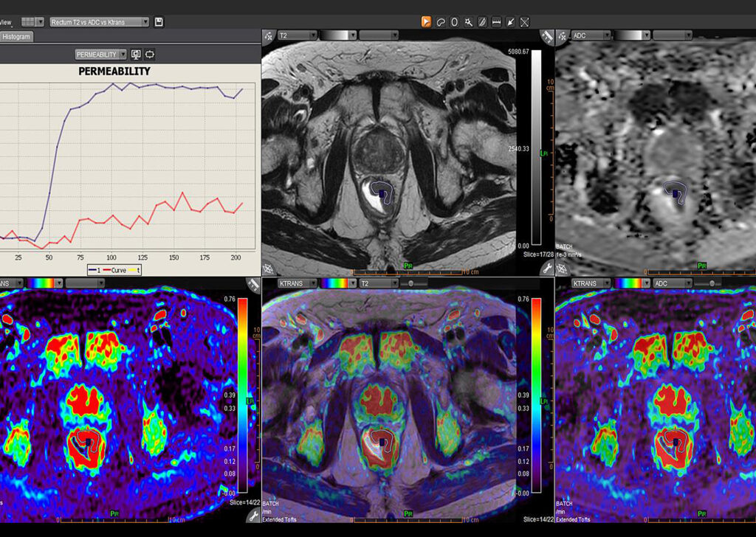Select the freehand ROI drawing tool

point(441,21)
